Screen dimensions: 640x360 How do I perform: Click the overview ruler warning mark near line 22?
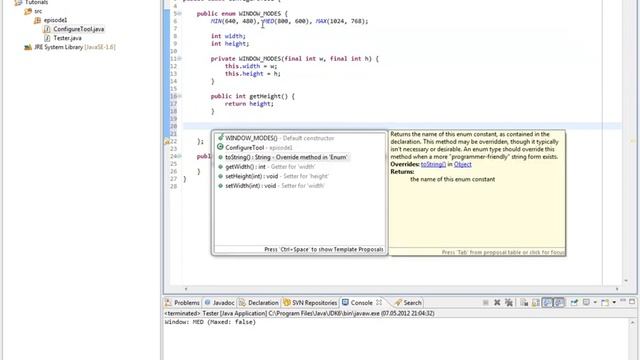(632, 141)
